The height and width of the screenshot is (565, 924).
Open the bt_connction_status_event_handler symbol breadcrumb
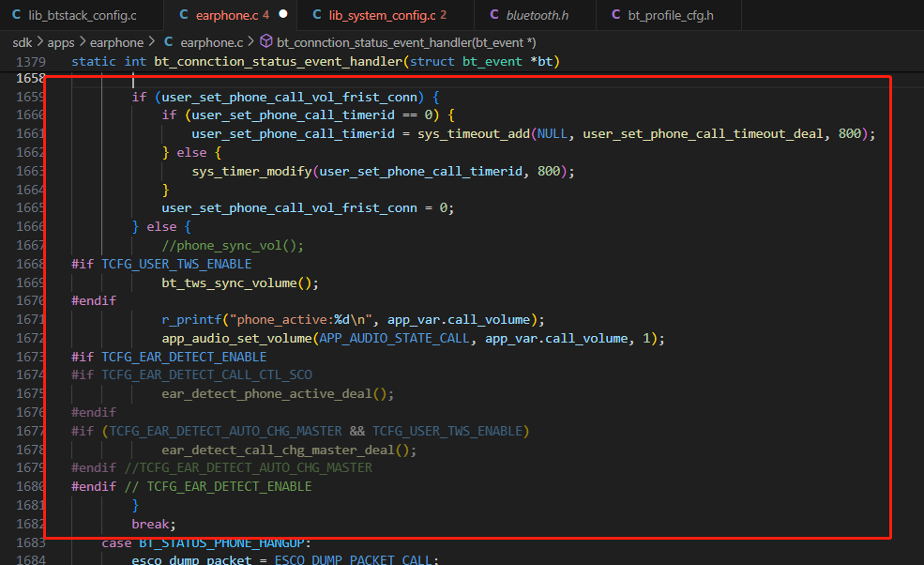point(406,42)
